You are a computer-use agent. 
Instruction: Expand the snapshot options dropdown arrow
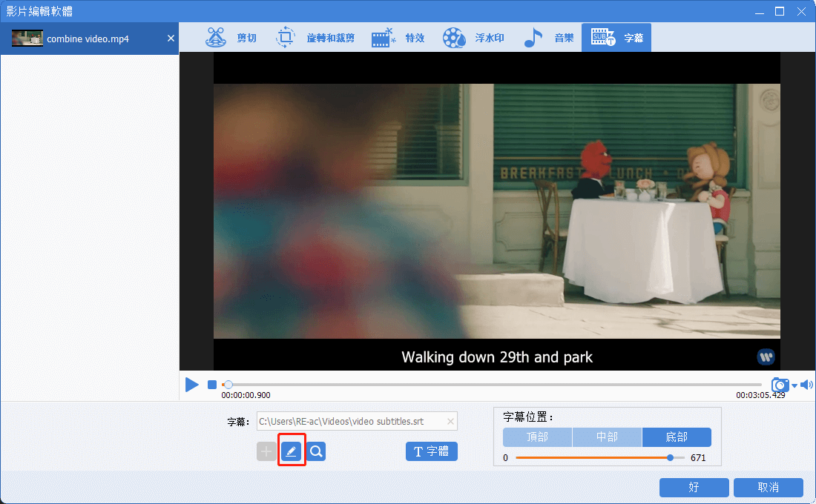(x=794, y=385)
